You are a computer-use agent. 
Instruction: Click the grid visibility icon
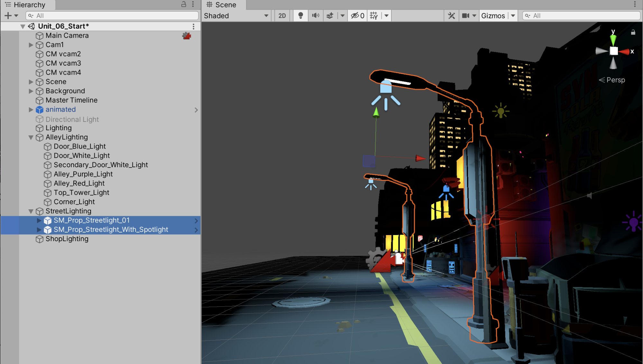374,15
